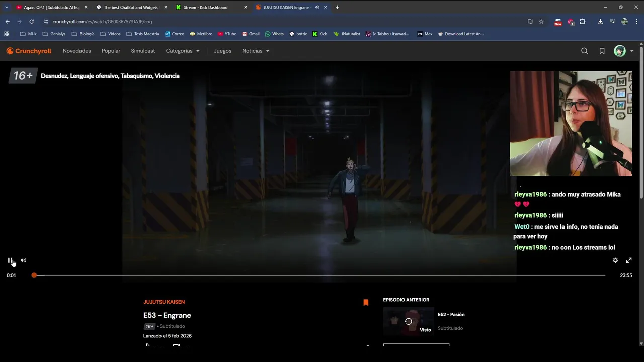Reload the Crunchyroll page
The image size is (644, 362).
[x=31, y=21]
